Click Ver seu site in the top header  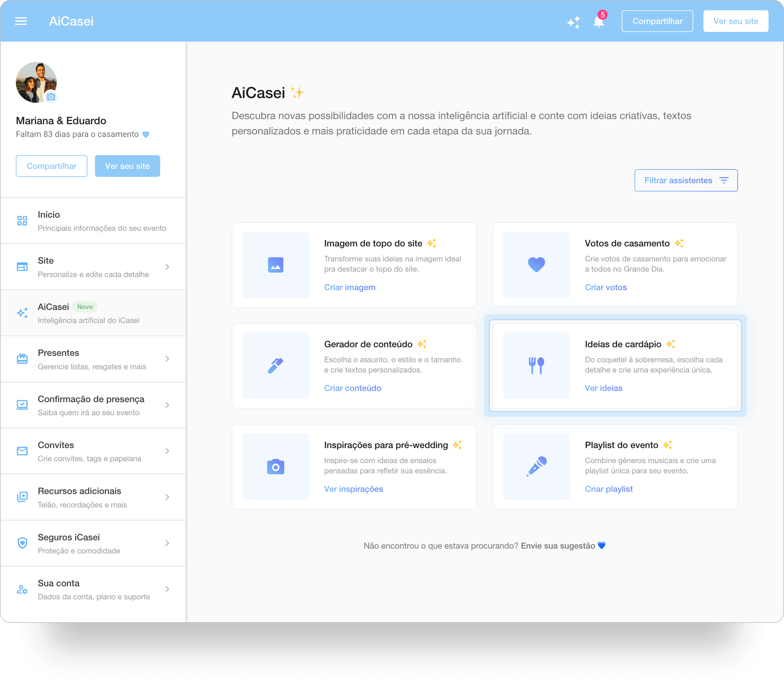click(736, 21)
